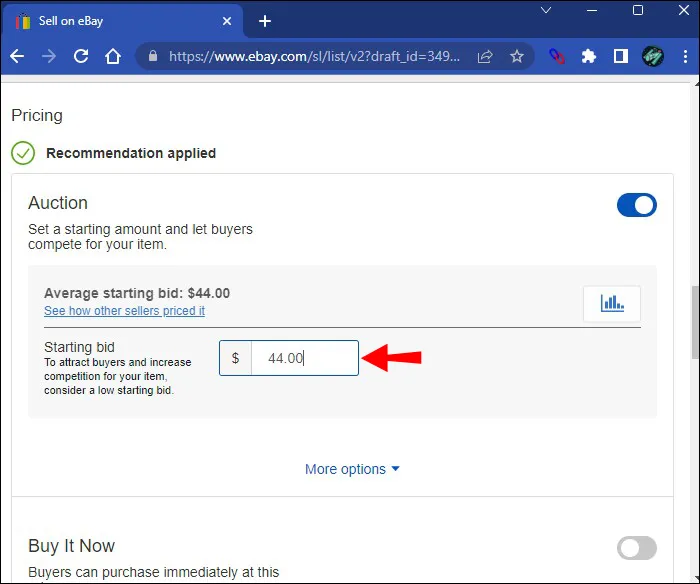
Task: Go back to the previous page
Action: point(17,56)
